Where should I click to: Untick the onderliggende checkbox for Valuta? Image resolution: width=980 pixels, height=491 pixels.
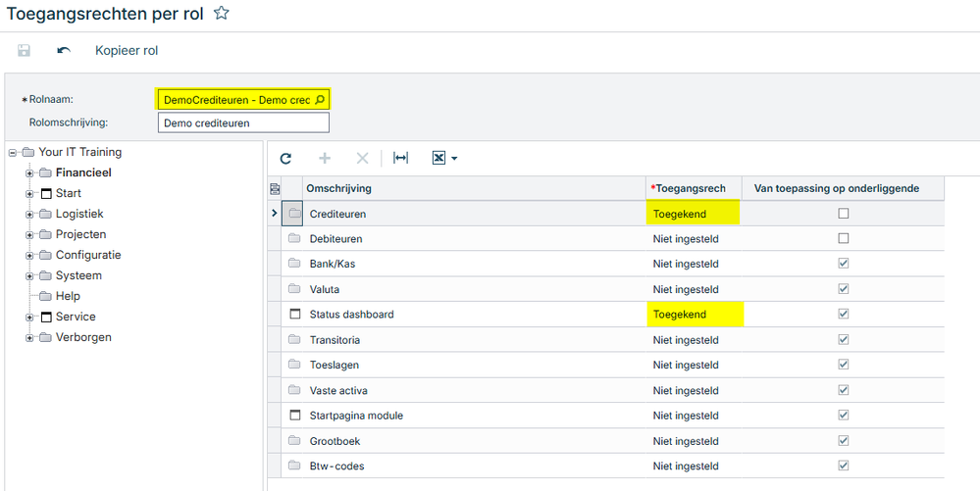[x=843, y=289]
